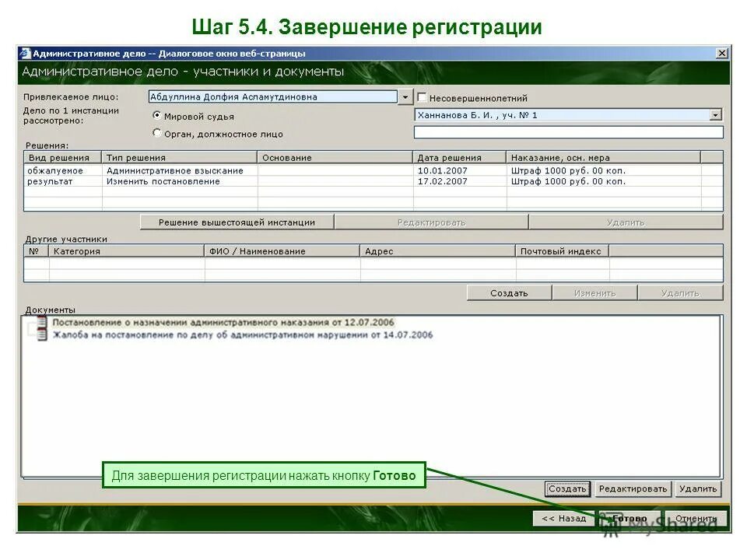
Task: Click the Дата решения column header
Action: click(450, 156)
